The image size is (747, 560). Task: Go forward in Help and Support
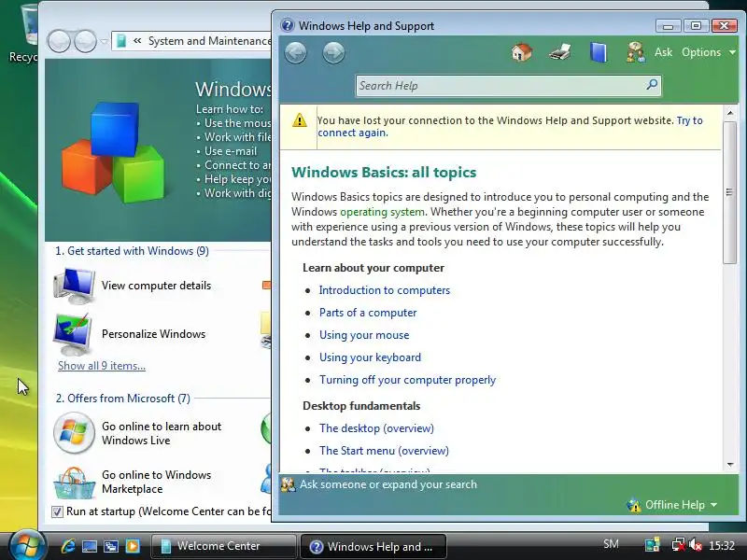333,52
